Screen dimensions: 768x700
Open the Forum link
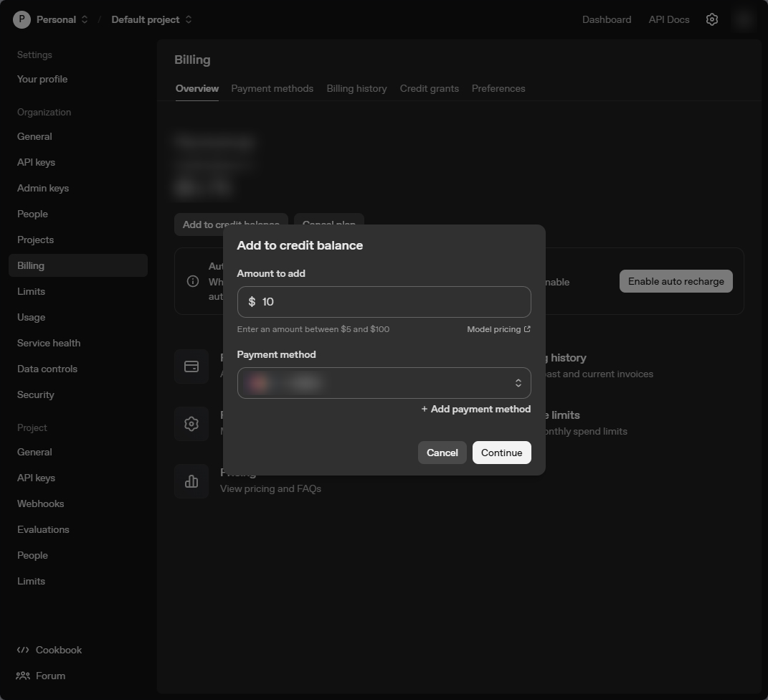click(50, 676)
